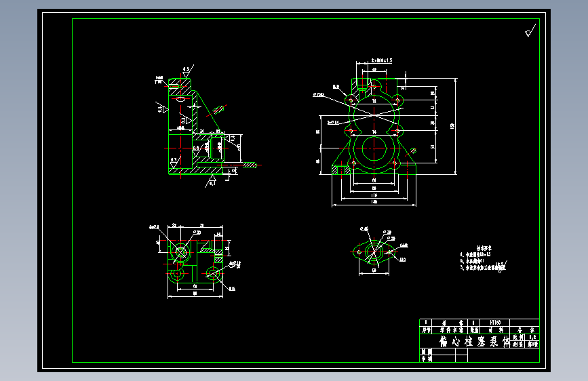588x381 pixels.
Task: Click the R10 radius label on the flange view
Action: [402, 260]
